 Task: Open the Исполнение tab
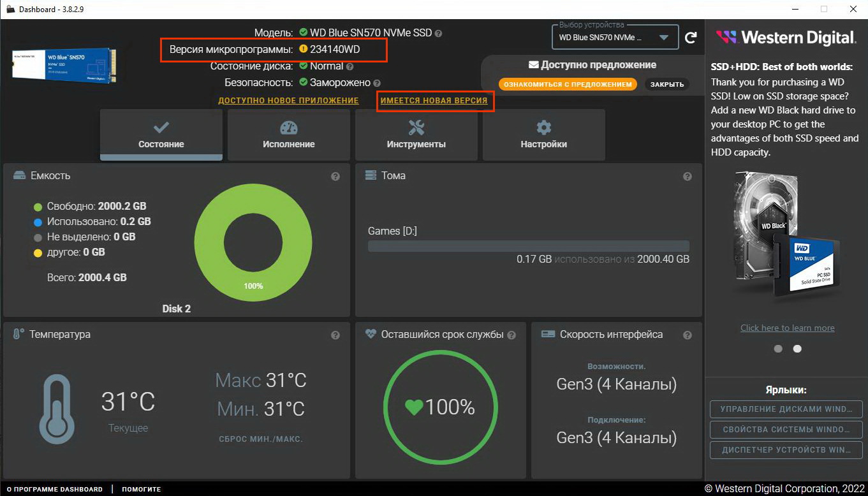coord(289,135)
